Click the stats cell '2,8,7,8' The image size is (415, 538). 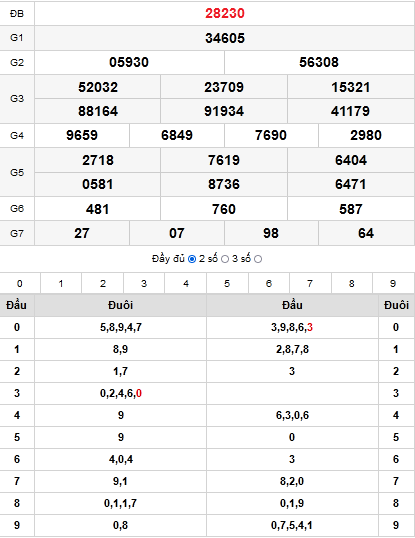coord(292,349)
